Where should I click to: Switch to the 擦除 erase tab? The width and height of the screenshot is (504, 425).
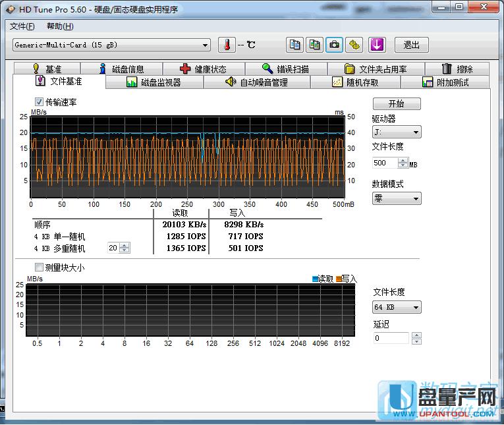[x=457, y=69]
